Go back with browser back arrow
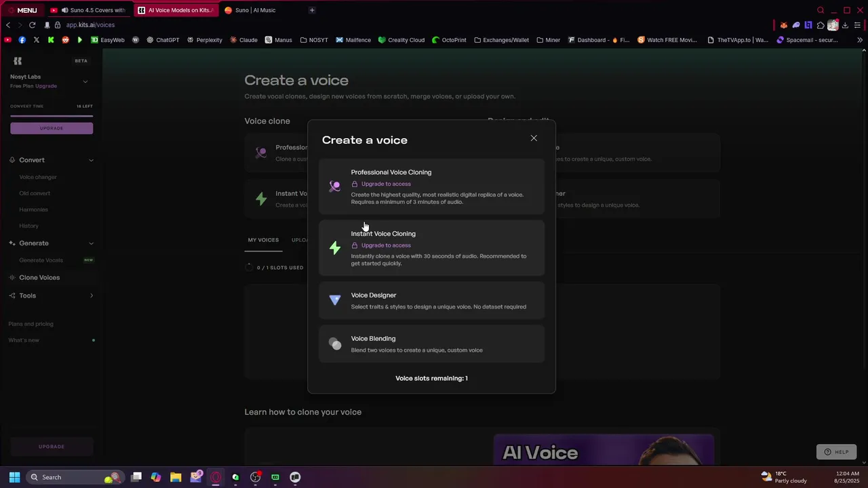Image resolution: width=868 pixels, height=488 pixels. (7, 25)
